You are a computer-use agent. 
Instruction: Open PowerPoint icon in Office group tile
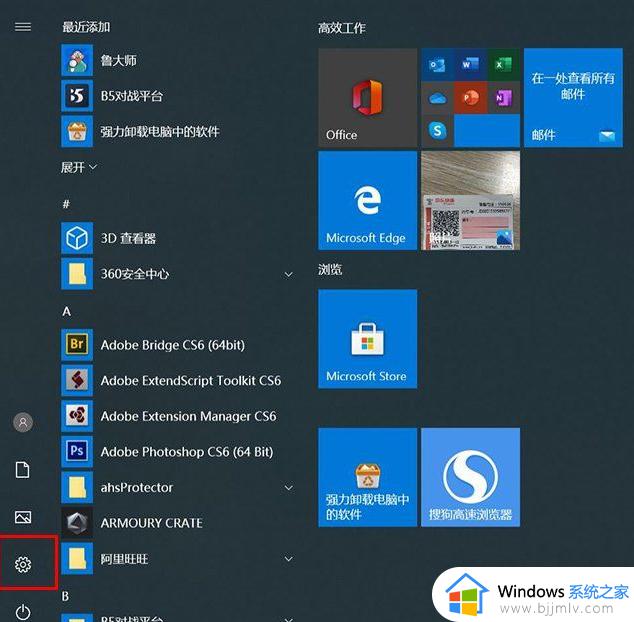[470, 98]
